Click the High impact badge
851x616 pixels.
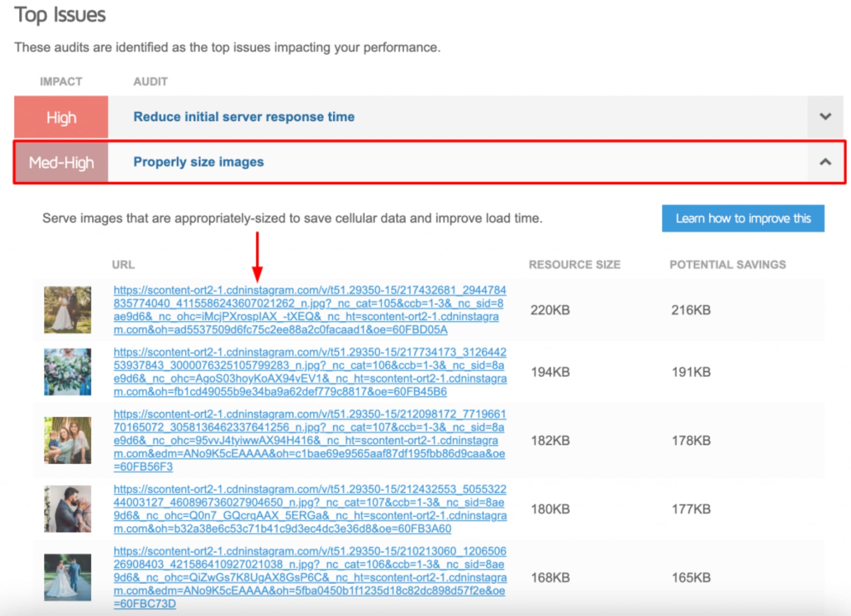pyautogui.click(x=61, y=117)
